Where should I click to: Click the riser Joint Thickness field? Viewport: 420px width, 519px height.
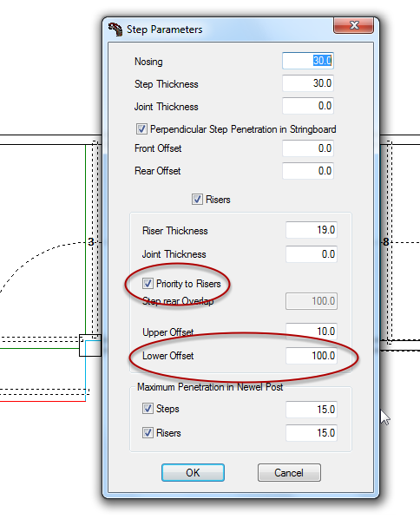pyautogui.click(x=312, y=254)
